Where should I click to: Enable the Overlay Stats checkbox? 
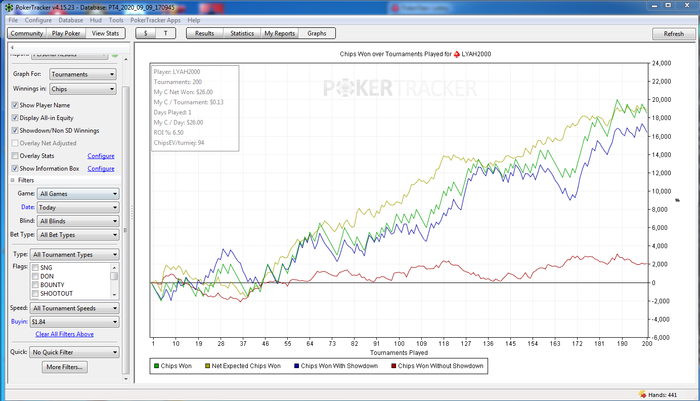15,156
